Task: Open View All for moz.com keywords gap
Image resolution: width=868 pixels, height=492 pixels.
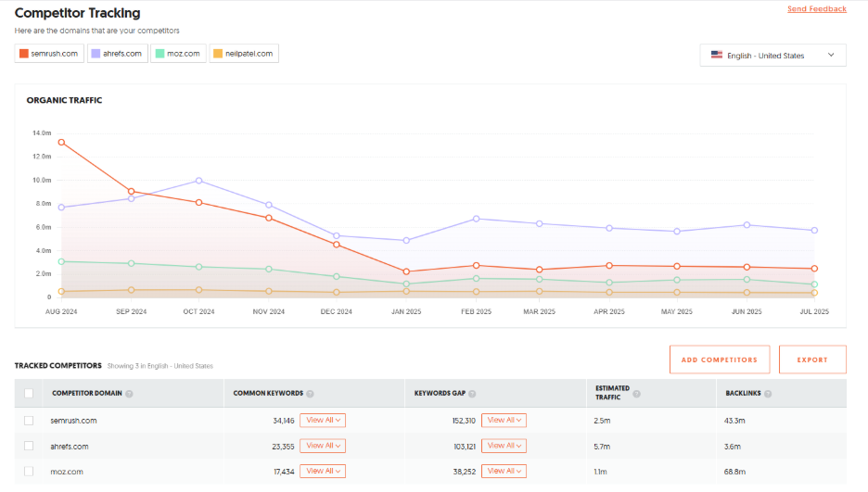Action: tap(504, 471)
